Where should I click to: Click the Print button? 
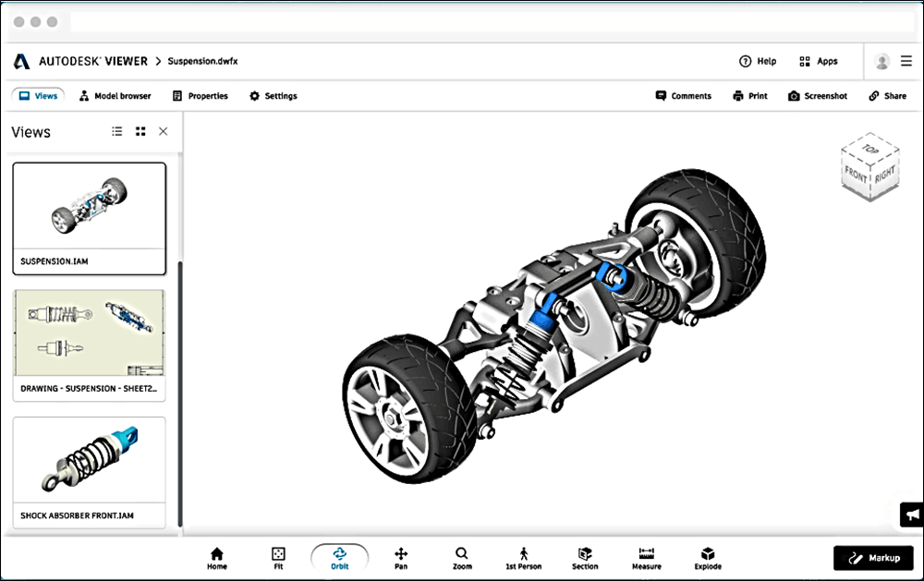click(x=750, y=96)
